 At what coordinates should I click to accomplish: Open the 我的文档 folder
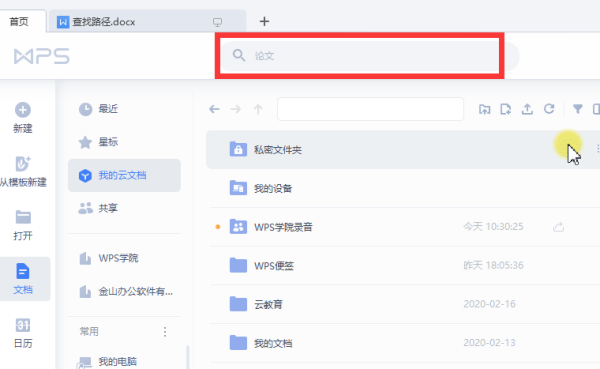pyautogui.click(x=403, y=343)
